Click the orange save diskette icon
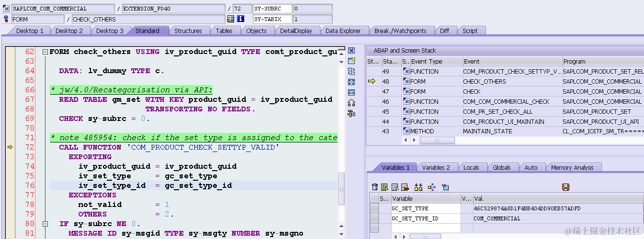The width and height of the screenshot is (644, 239). (x=565, y=187)
